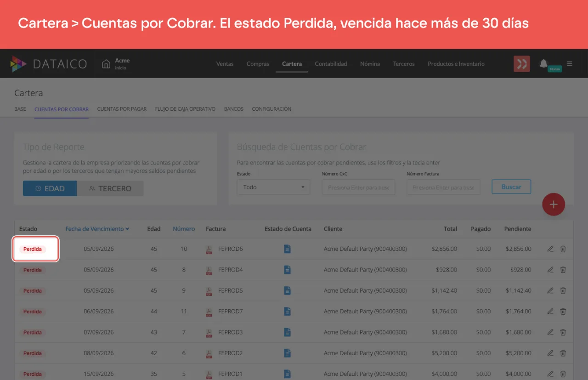Switch to the BASE tab

click(x=20, y=109)
